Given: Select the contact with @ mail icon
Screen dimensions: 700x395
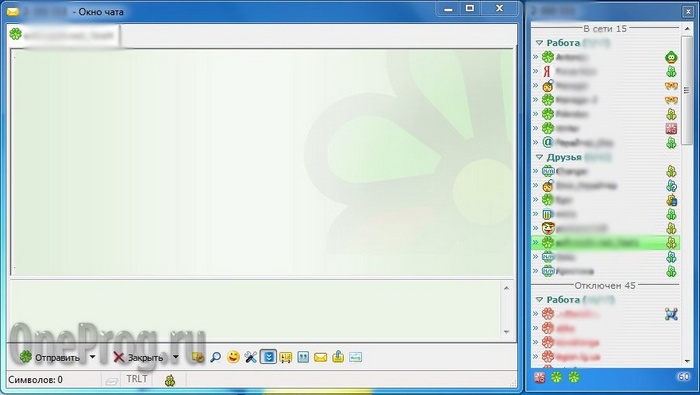Looking at the screenshot, I should coord(605,143).
